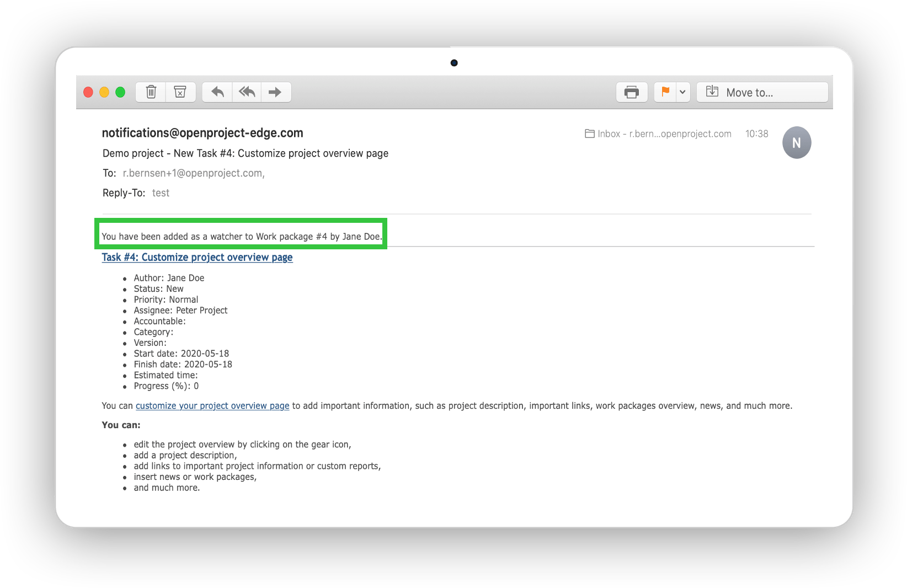Open the Move to... destination picker
This screenshot has width=907, height=588.
pyautogui.click(x=762, y=92)
